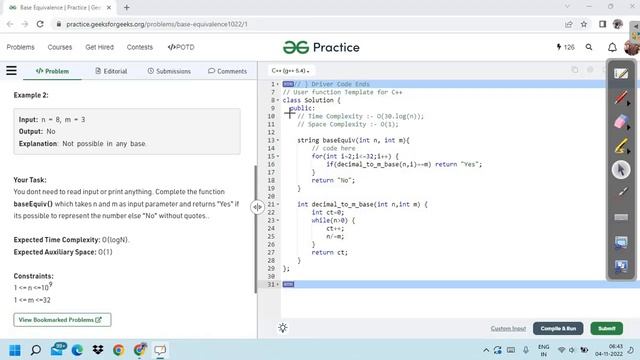The image size is (640, 360).
Task: Open the POTD link
Action: coord(181,47)
